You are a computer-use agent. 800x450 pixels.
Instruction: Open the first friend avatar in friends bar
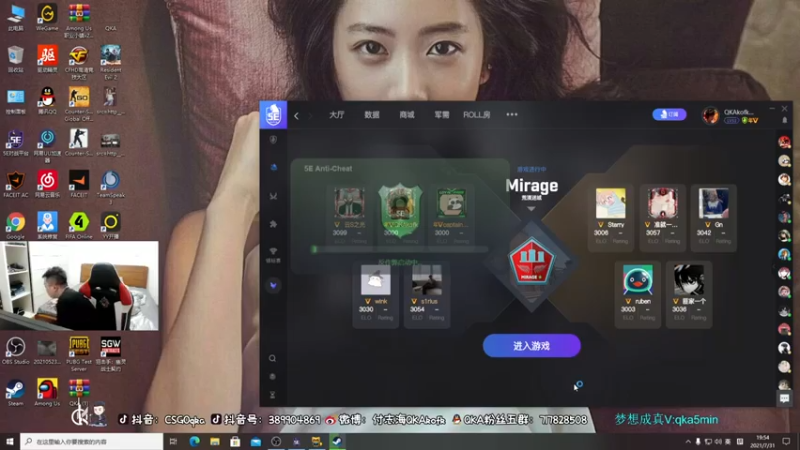coord(785,142)
